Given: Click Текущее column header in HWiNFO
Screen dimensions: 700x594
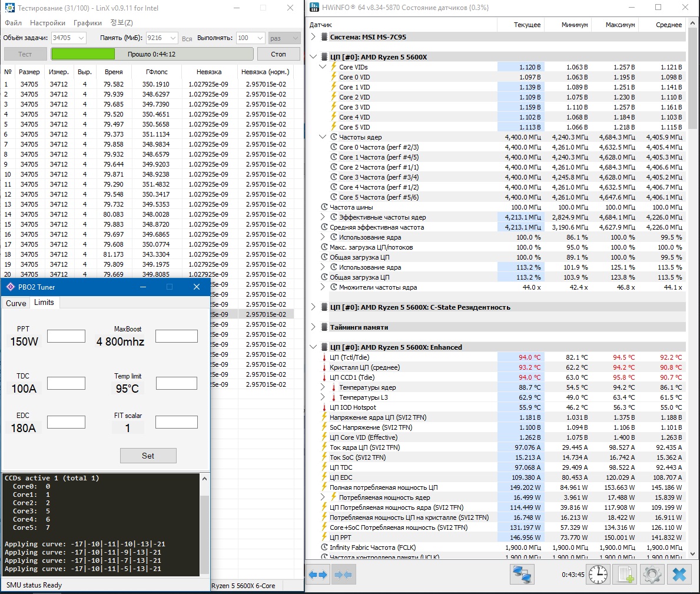Looking at the screenshot, I should 520,25.
